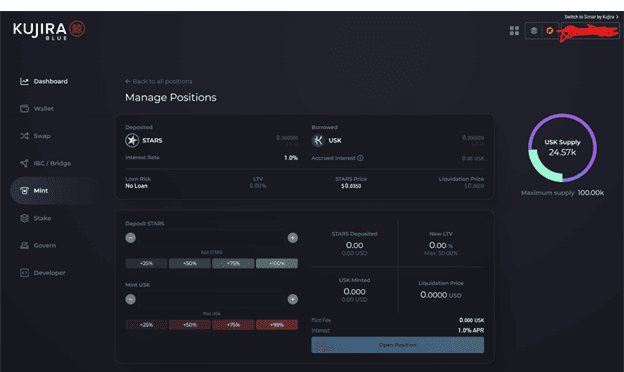Image resolution: width=624 pixels, height=372 pixels.
Task: Select +100% STARS deposit
Action: pyautogui.click(x=277, y=263)
